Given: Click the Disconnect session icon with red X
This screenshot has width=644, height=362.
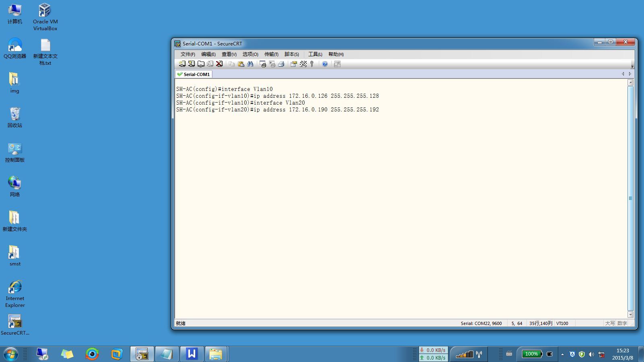Looking at the screenshot, I should point(219,64).
